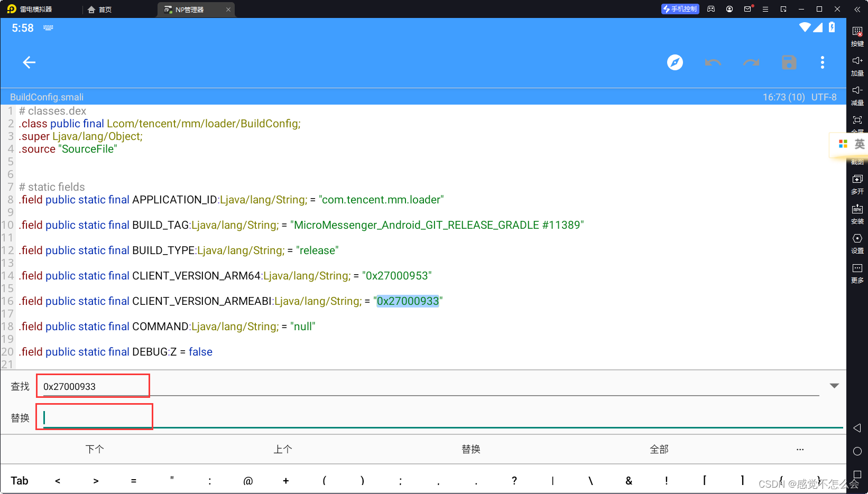Open 手机控制 phone control button
Screen dimensions: 868x494
click(680, 9)
